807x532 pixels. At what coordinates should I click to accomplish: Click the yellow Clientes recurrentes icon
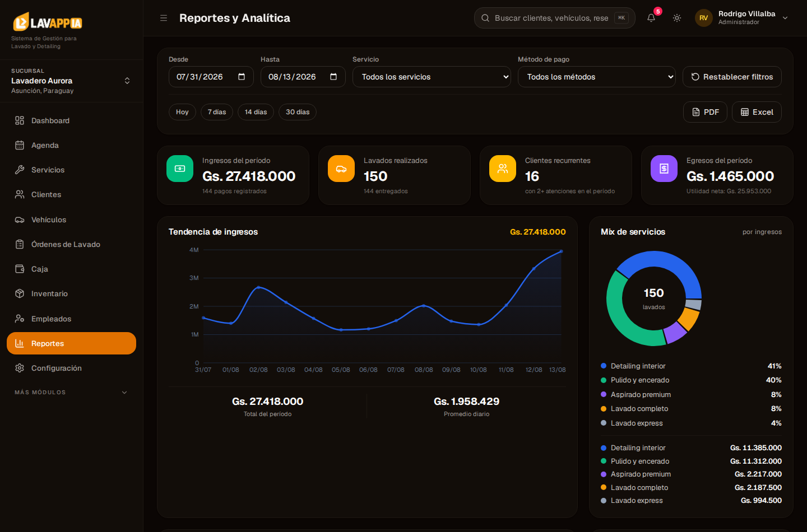tap(503, 169)
